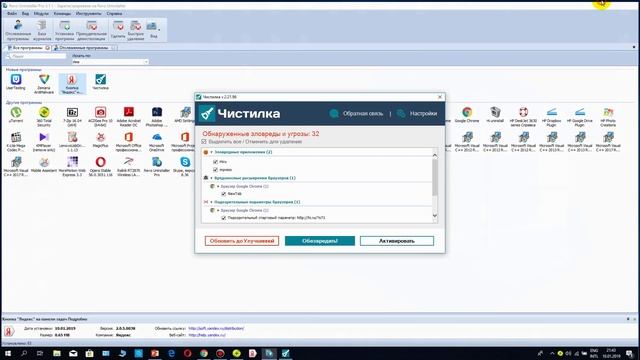The image size is (640, 360).
Task: Click threat list scroll-up arrow
Action: pos(435,156)
